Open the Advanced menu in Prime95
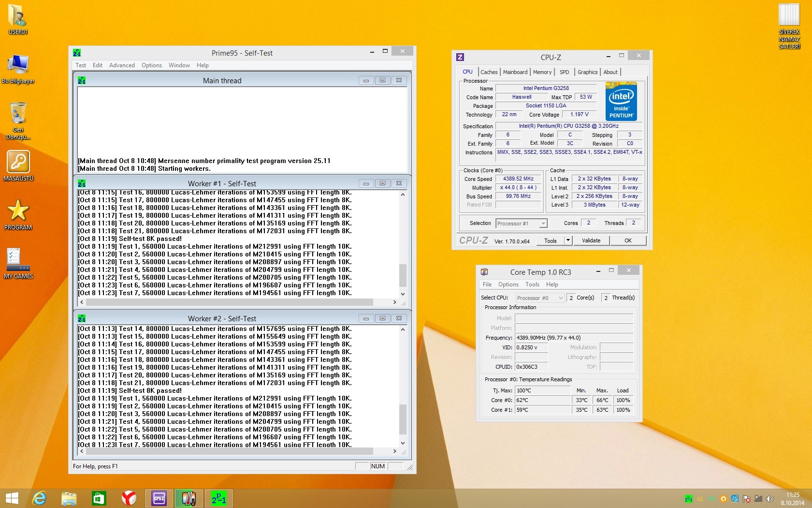This screenshot has height=508, width=812. click(x=122, y=65)
